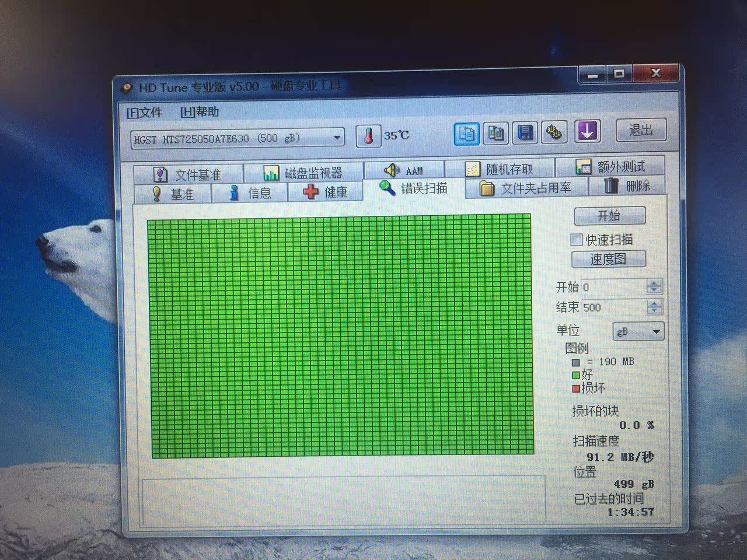This screenshot has height=560, width=747.
Task: Open the options wrench icon
Action: (554, 132)
